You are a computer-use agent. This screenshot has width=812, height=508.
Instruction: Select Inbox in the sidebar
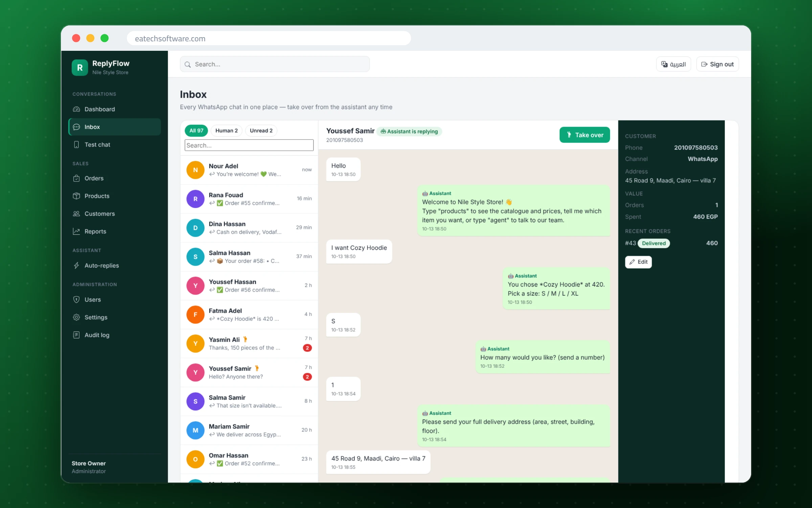pos(114,127)
